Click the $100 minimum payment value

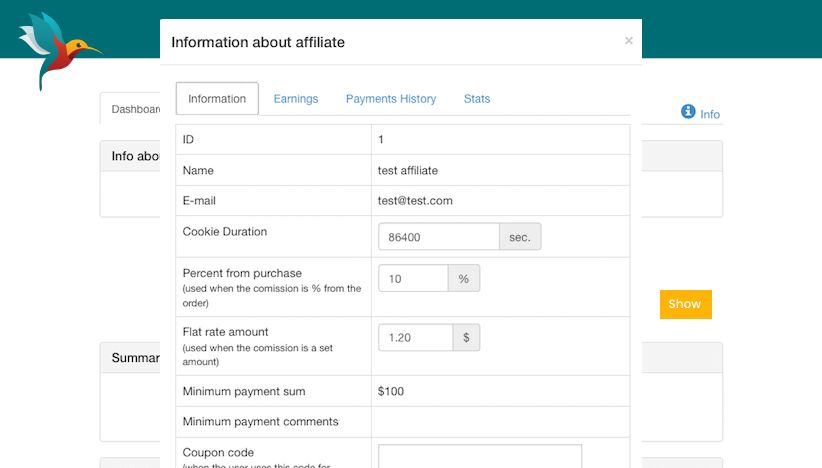coord(391,391)
